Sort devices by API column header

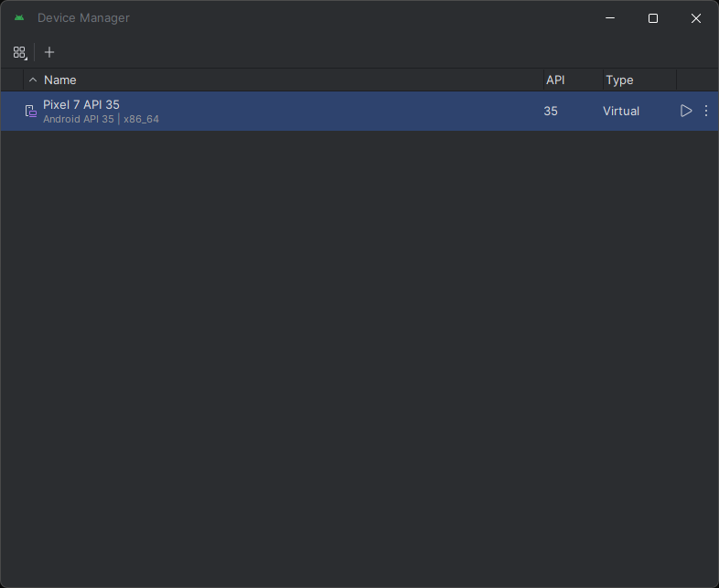tap(555, 80)
